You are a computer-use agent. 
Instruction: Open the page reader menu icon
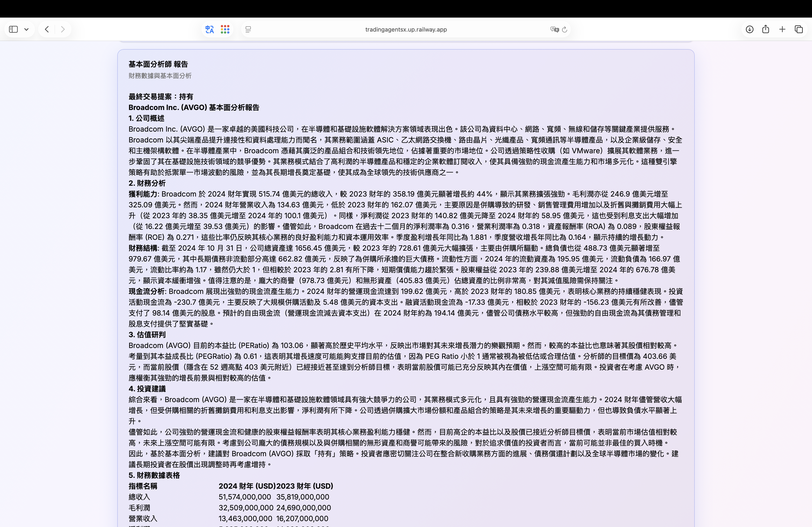click(248, 29)
